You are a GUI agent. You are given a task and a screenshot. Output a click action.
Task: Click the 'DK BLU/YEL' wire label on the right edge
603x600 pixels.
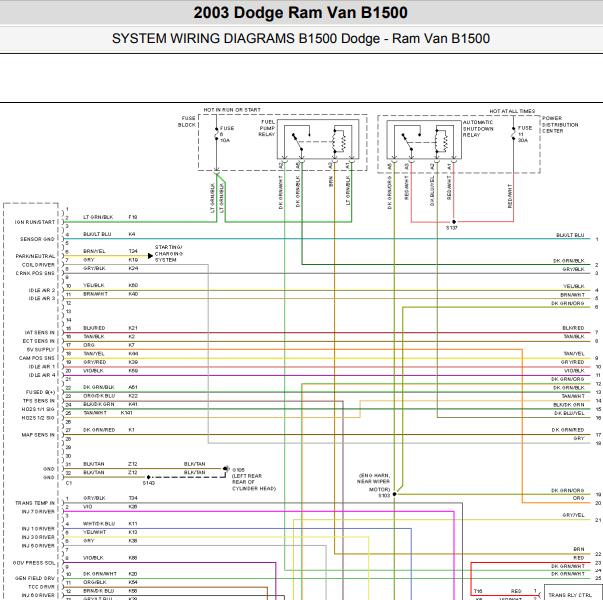569,413
